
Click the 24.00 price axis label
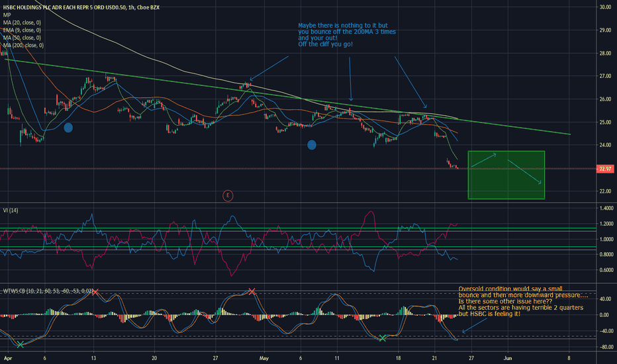tap(605, 145)
